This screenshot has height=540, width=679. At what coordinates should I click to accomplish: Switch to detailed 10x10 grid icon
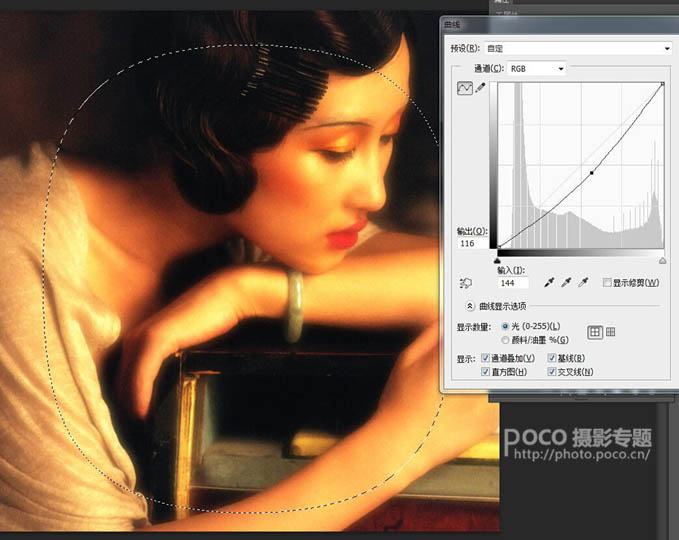coord(611,332)
